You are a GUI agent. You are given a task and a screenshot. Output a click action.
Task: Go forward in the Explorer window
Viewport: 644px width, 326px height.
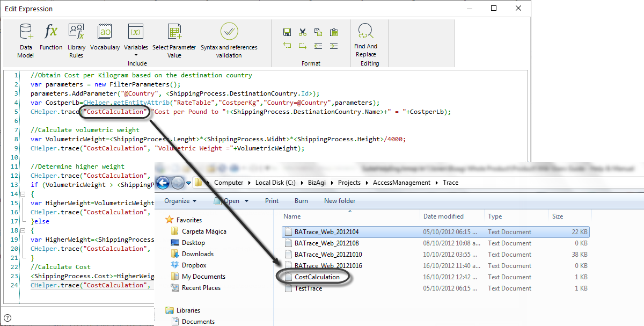(x=178, y=183)
